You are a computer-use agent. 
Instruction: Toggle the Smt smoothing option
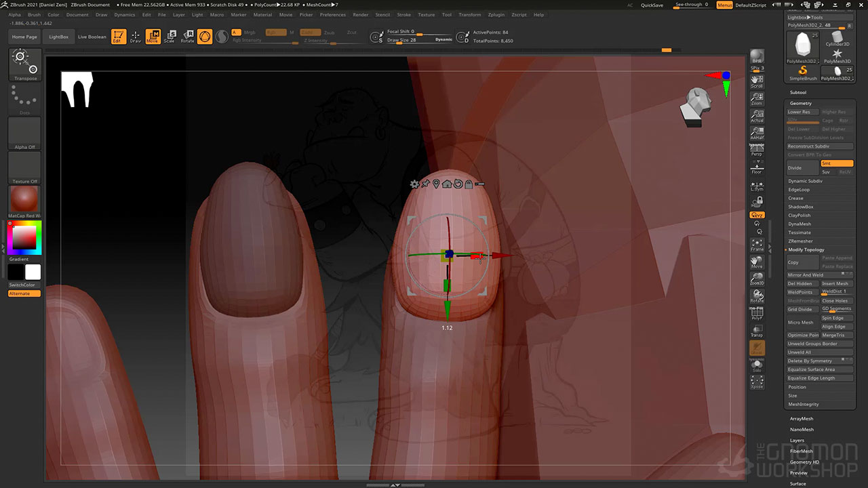[836, 163]
